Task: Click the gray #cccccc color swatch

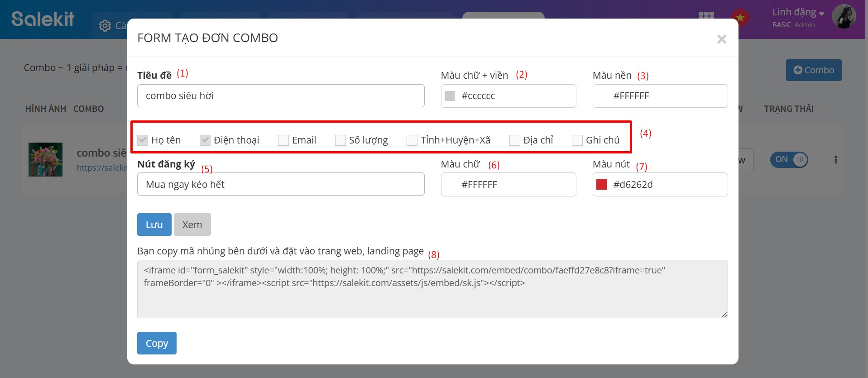Action: coord(450,96)
